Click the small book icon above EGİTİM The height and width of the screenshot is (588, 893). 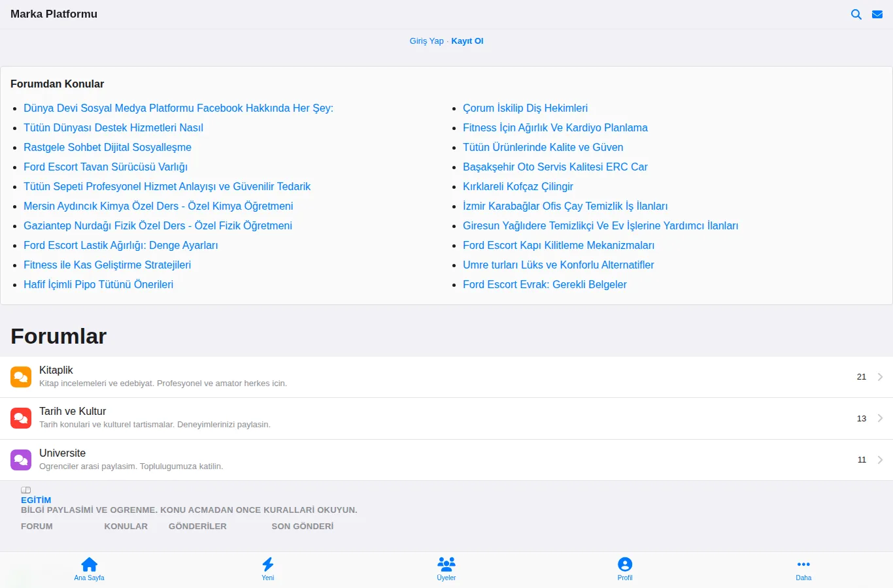click(25, 490)
